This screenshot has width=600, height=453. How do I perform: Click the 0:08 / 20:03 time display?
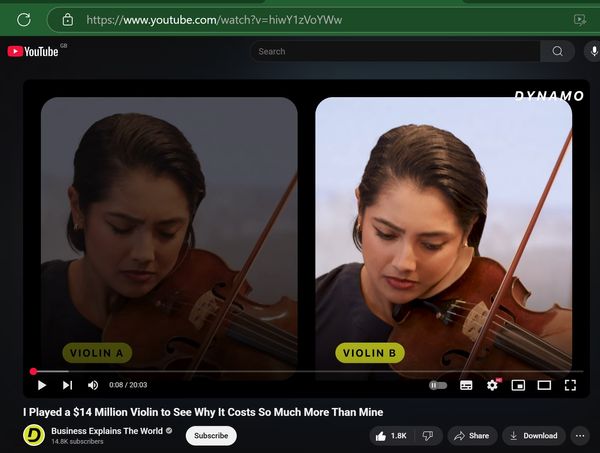click(x=128, y=385)
